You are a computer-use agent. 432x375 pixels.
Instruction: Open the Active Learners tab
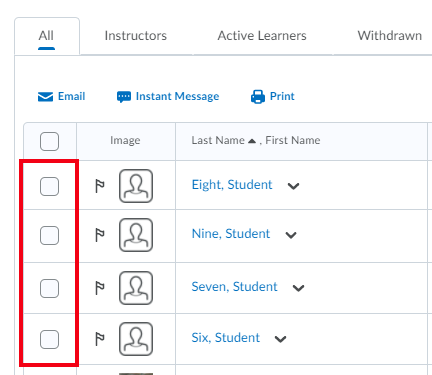click(x=262, y=36)
